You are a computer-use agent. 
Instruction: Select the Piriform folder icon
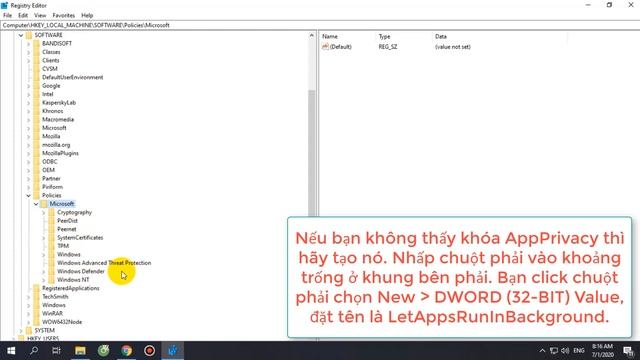pyautogui.click(x=36, y=187)
